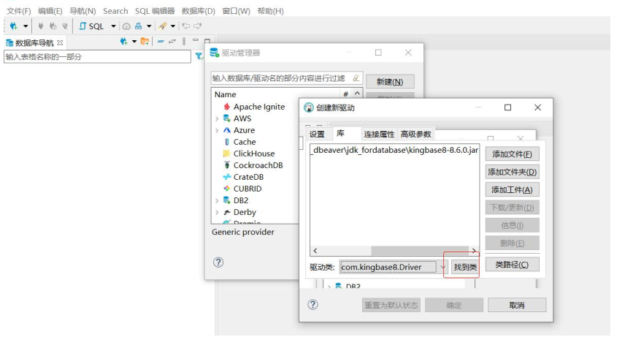Expand the DB2 driver group in driver manager
The width and height of the screenshot is (644, 348).
tap(217, 201)
